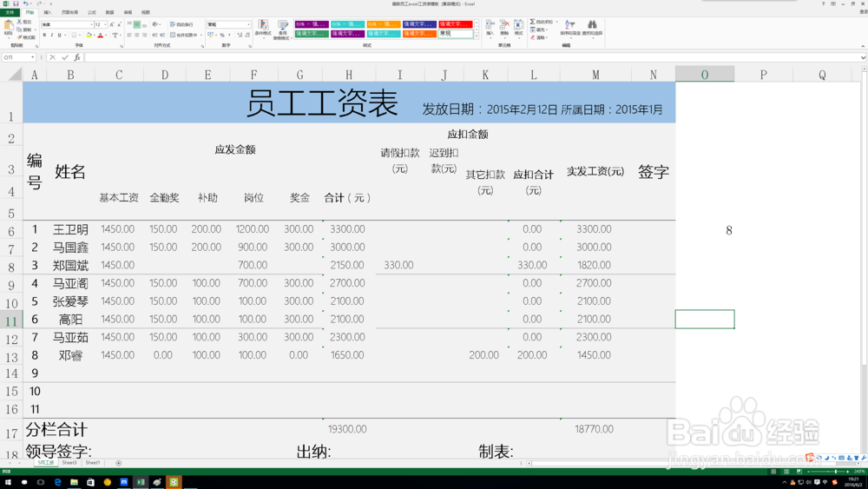Toggle Italic formatting

pos(52,35)
